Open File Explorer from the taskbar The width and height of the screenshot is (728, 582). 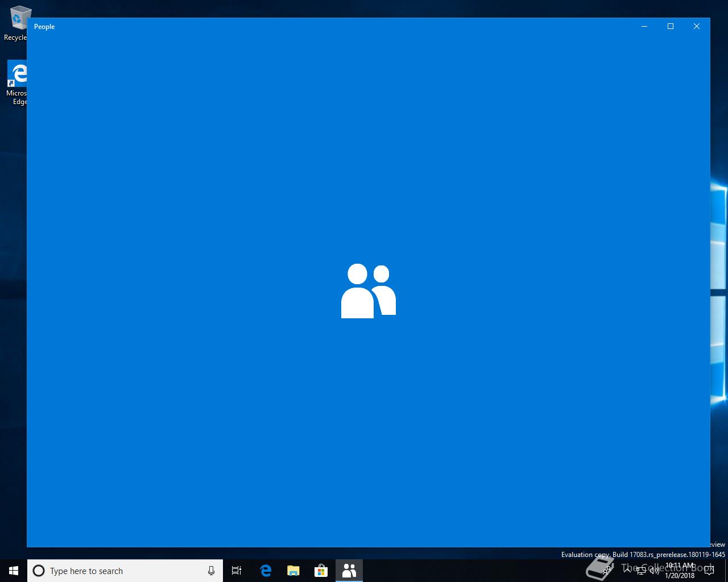(x=293, y=571)
